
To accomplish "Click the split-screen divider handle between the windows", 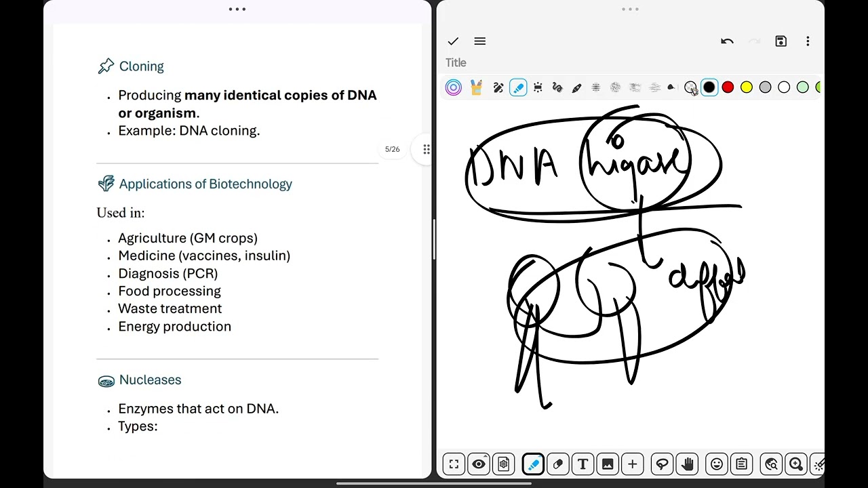I will pos(434,239).
